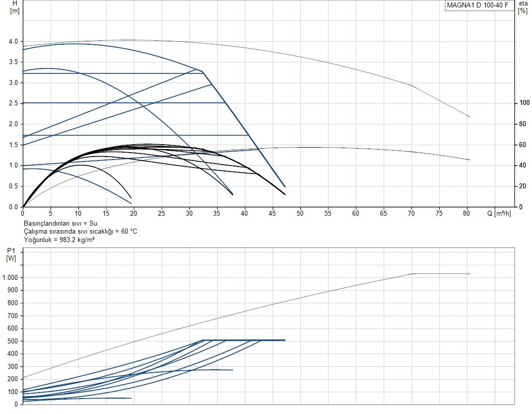Screen dimensions: 532x414
Task: Click the 4.0 value on H axis
Action: pos(13,41)
